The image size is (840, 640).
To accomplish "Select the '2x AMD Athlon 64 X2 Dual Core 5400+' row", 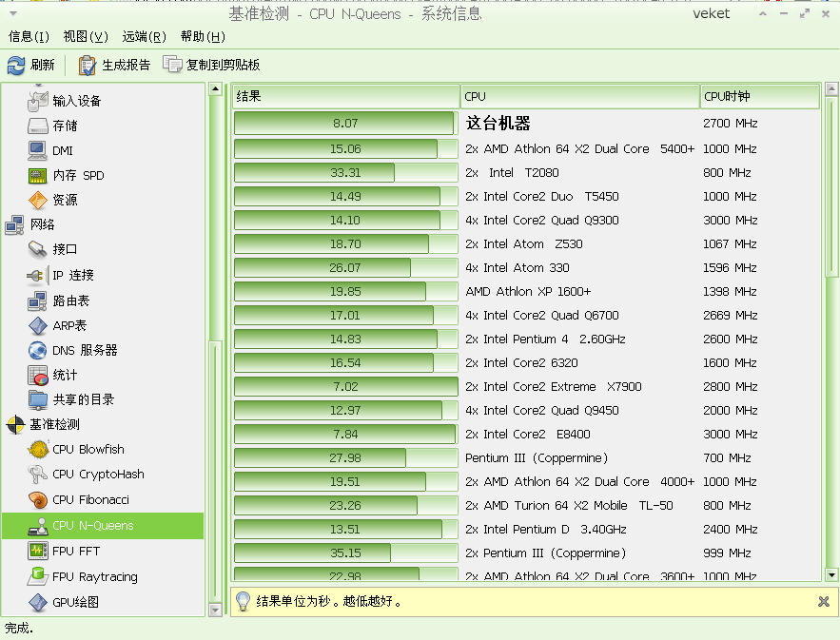I will click(x=527, y=149).
